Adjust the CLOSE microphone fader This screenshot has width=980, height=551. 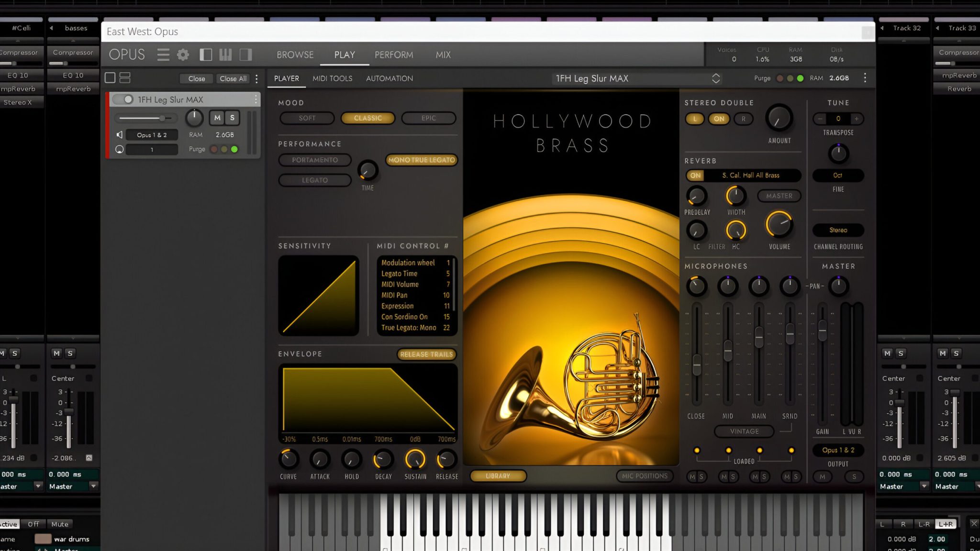click(697, 365)
